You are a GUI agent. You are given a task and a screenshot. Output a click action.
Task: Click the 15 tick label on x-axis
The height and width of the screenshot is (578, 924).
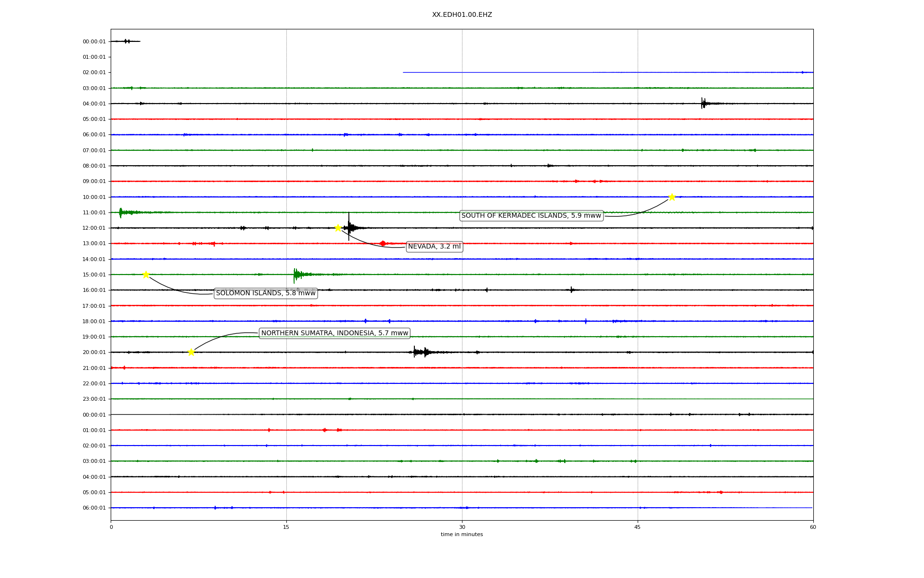(x=286, y=527)
